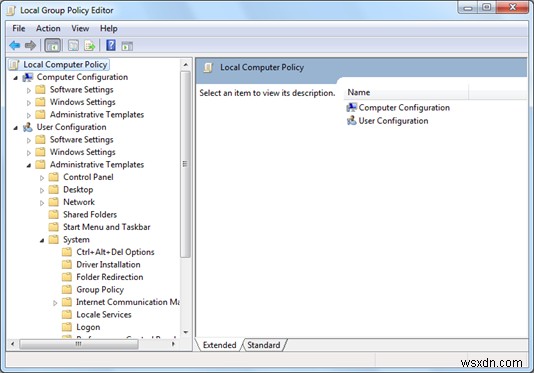This screenshot has width=534, height=373.
Task: Switch to the Standard tab
Action: pos(264,345)
